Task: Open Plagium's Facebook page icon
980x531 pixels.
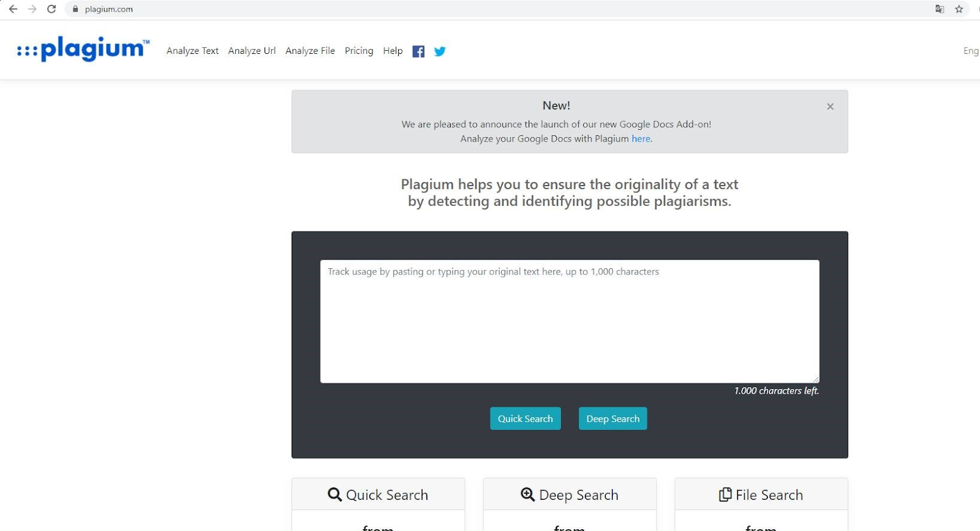Action: (x=418, y=51)
